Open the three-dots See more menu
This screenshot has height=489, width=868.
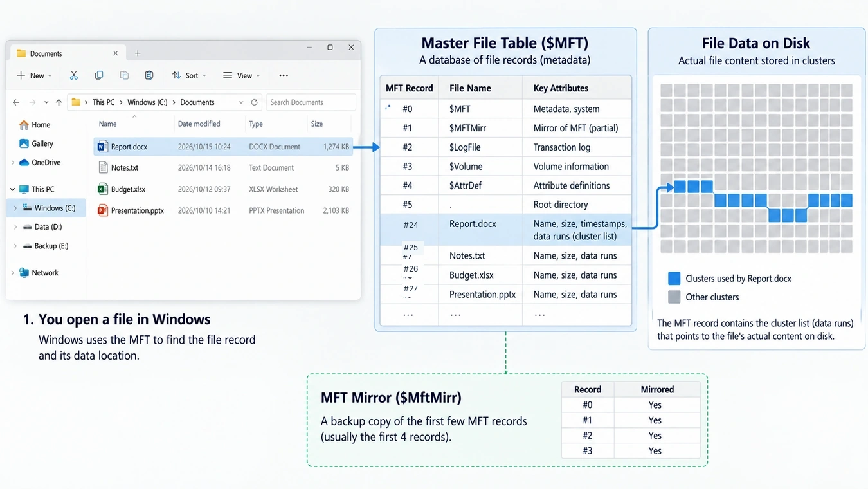tap(284, 75)
